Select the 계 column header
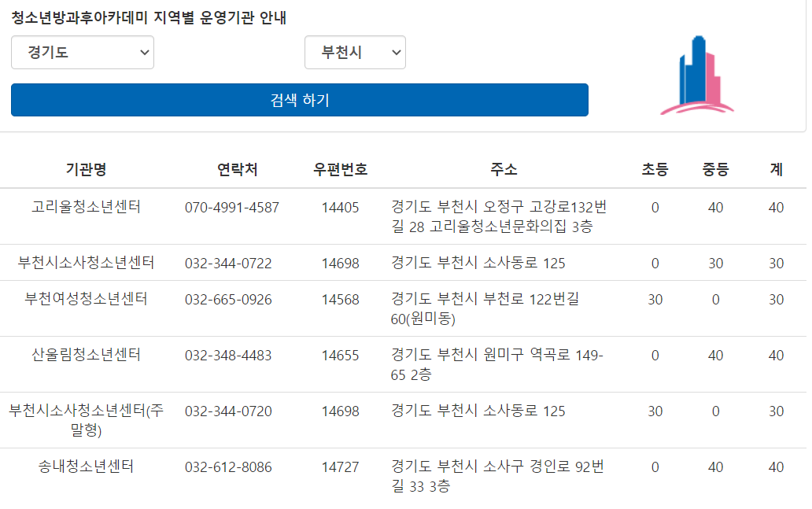 click(777, 169)
